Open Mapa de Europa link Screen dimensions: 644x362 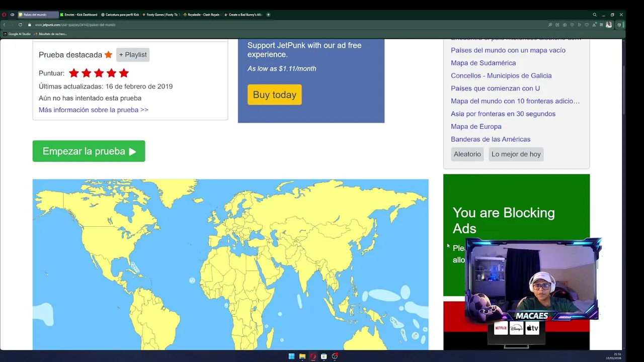click(476, 126)
